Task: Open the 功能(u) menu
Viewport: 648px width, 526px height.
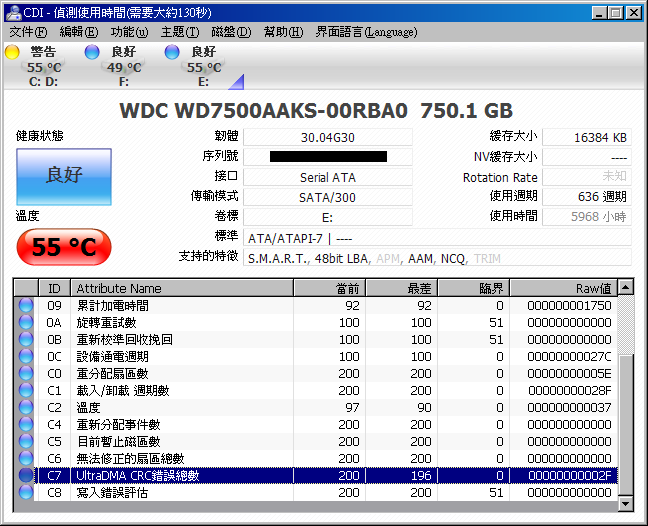Action: pyautogui.click(x=129, y=32)
